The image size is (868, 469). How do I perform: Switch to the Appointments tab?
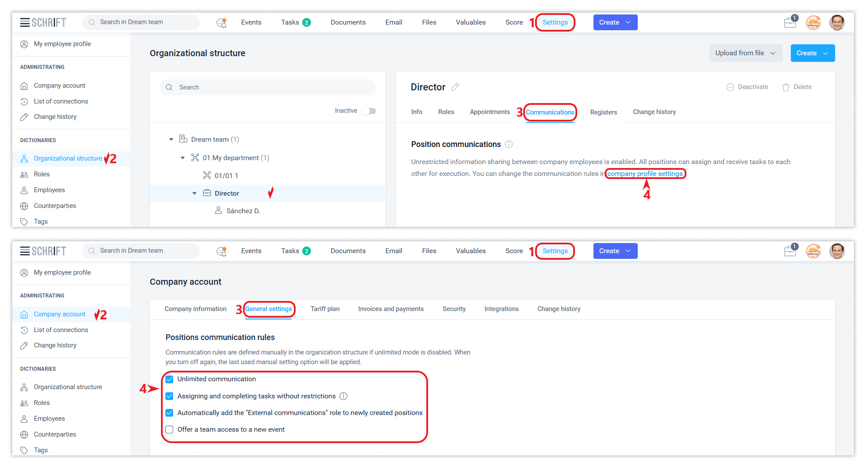point(489,112)
